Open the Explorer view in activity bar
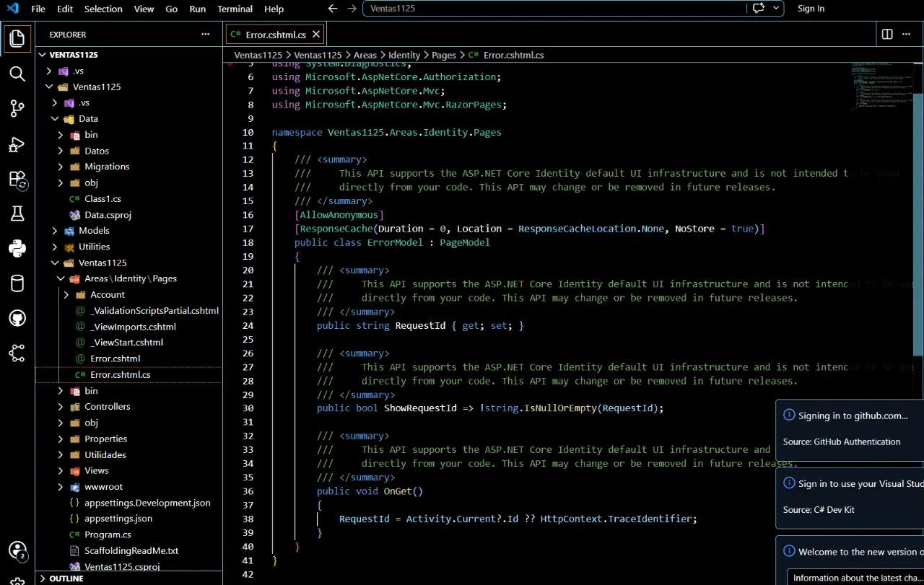 17,38
